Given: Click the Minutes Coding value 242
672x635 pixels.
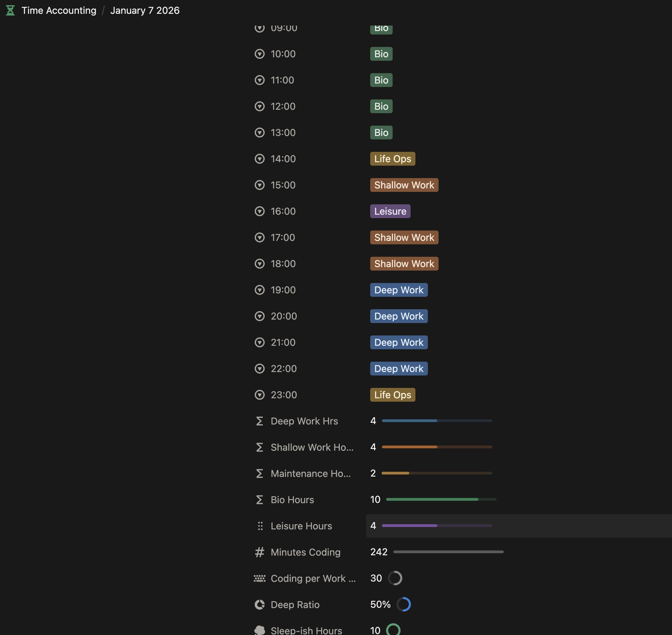Looking at the screenshot, I should point(379,552).
